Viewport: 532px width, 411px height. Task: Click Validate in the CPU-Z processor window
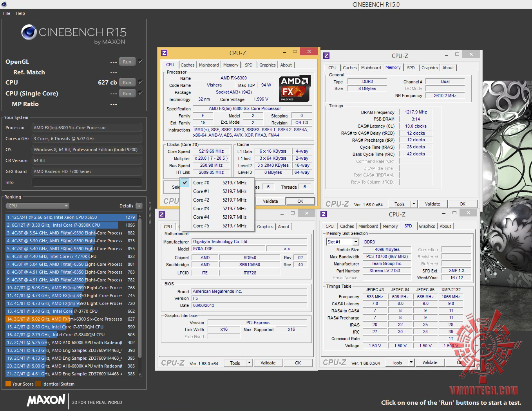pyautogui.click(x=270, y=201)
